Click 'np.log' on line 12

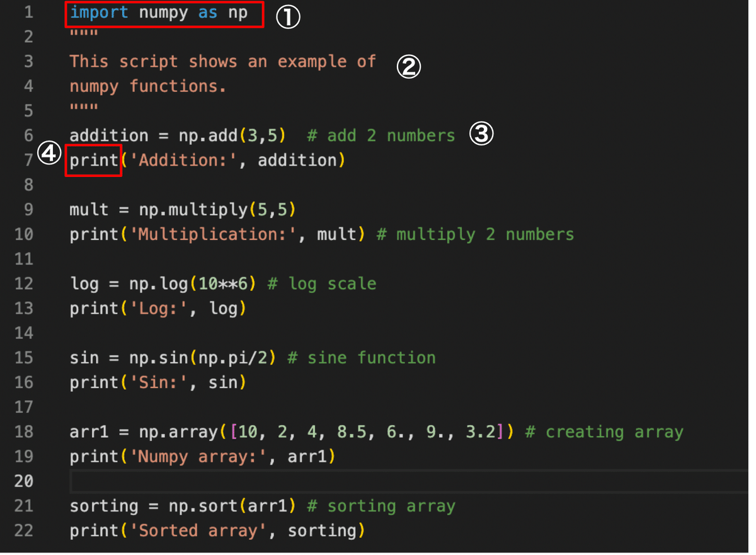[158, 284]
